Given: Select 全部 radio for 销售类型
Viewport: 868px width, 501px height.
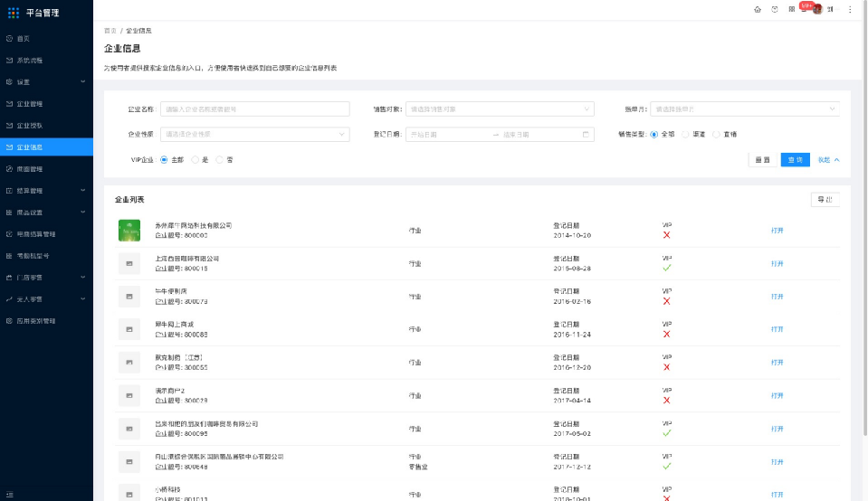Looking at the screenshot, I should [x=654, y=135].
